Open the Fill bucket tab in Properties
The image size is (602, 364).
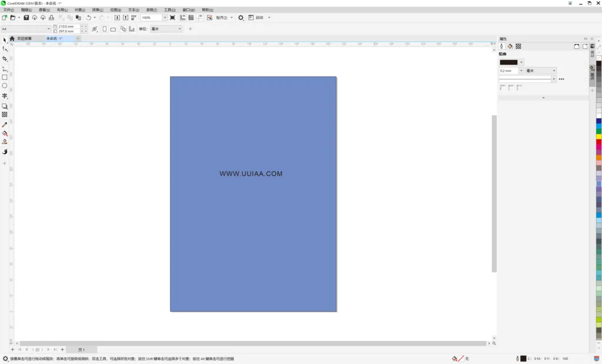click(x=510, y=46)
